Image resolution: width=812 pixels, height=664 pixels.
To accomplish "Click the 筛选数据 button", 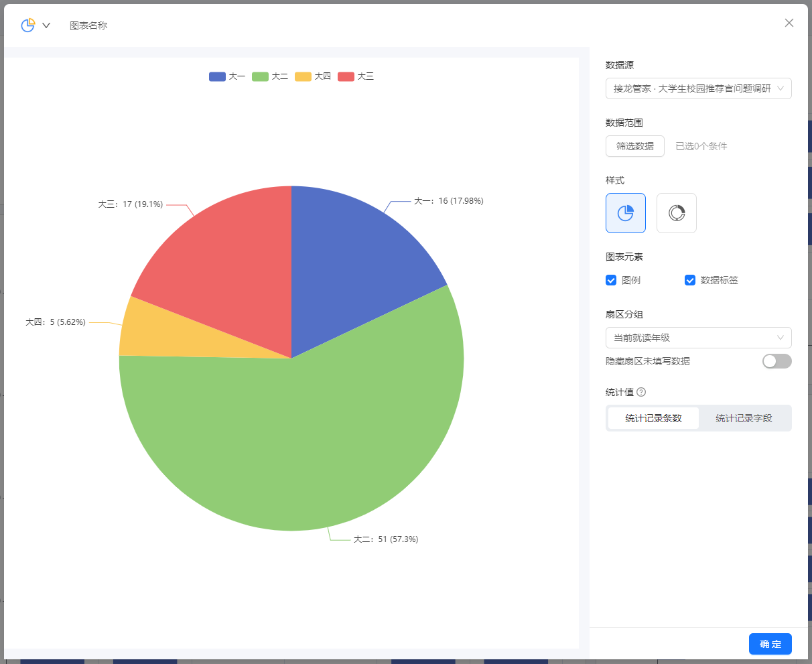I will 634,146.
